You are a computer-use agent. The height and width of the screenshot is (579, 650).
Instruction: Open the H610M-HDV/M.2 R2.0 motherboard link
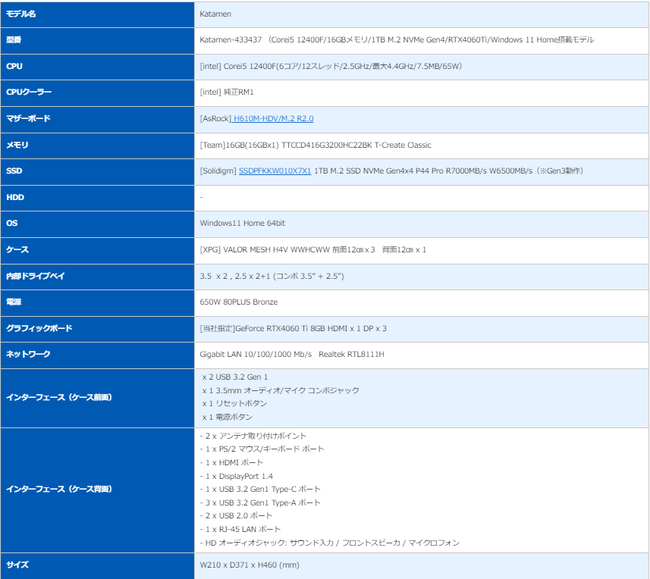273,119
